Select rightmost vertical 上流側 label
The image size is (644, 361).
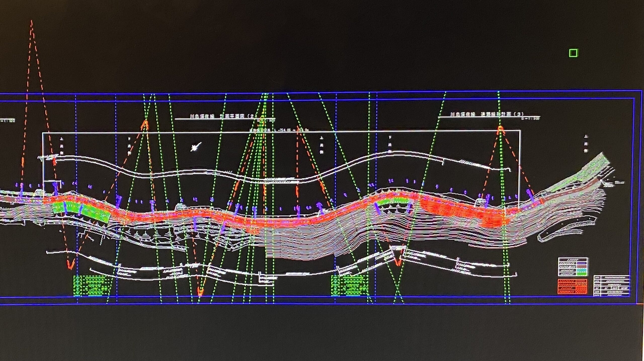click(x=586, y=144)
